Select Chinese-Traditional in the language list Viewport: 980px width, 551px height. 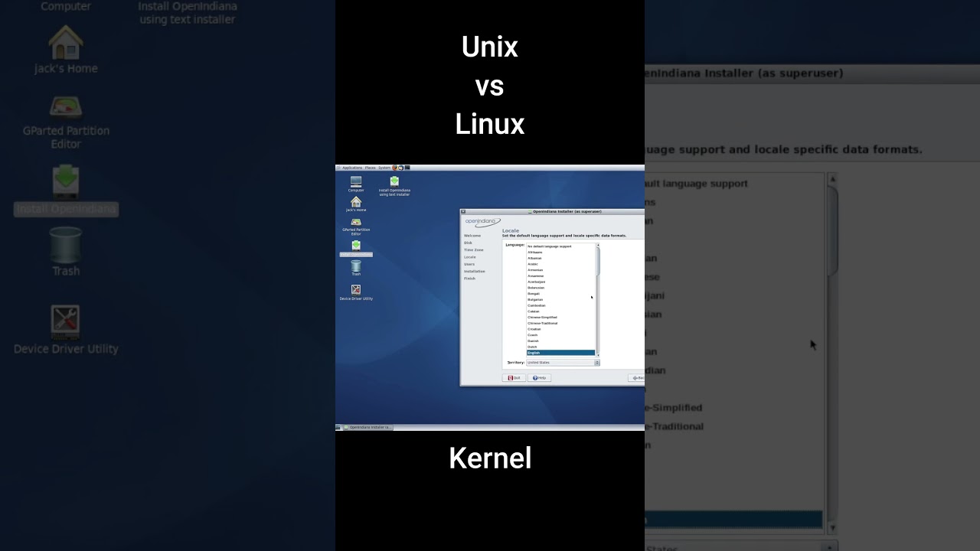[x=560, y=323]
